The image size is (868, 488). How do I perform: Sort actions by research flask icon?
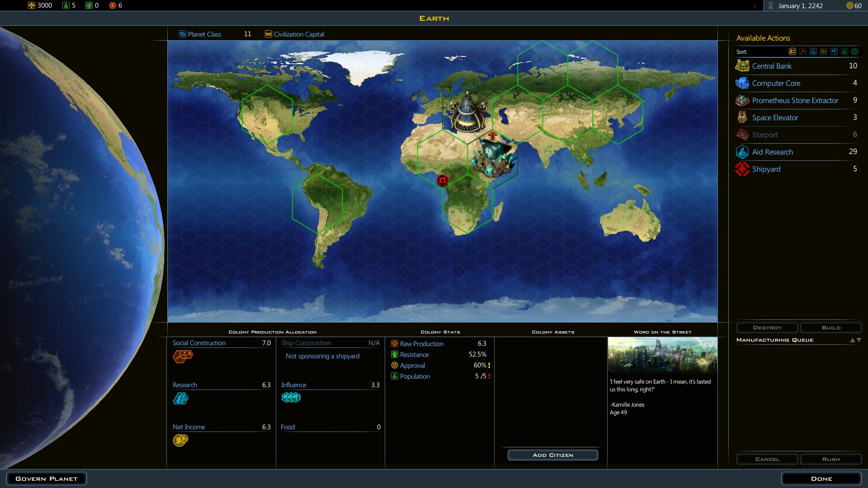pos(813,52)
